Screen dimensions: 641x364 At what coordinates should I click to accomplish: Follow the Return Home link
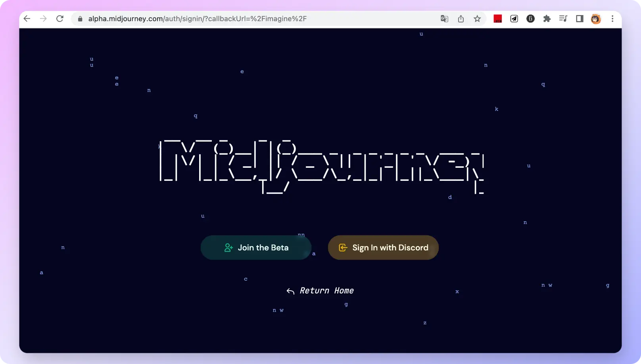pos(320,291)
